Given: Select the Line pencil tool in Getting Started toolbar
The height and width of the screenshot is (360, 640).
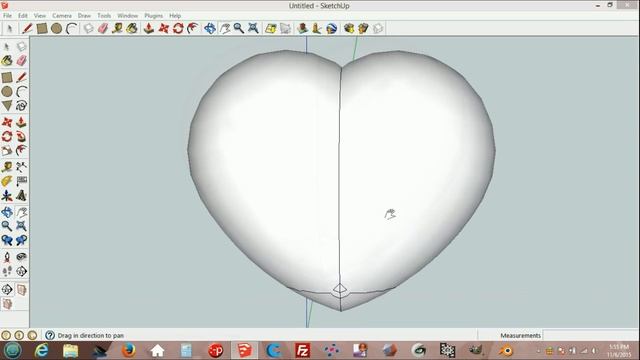Looking at the screenshot, I should 27,28.
